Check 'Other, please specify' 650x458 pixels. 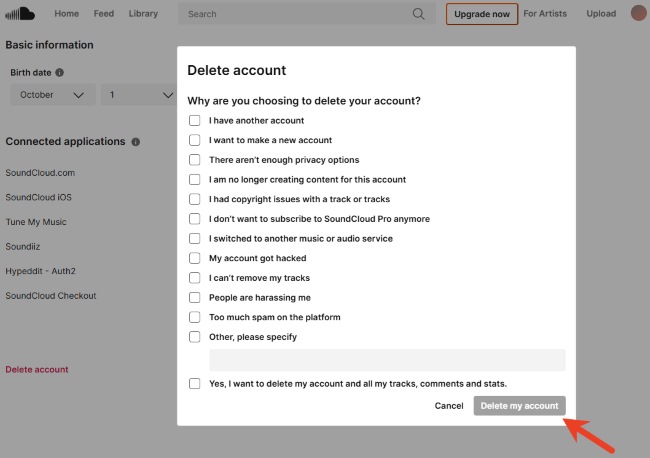pos(194,337)
